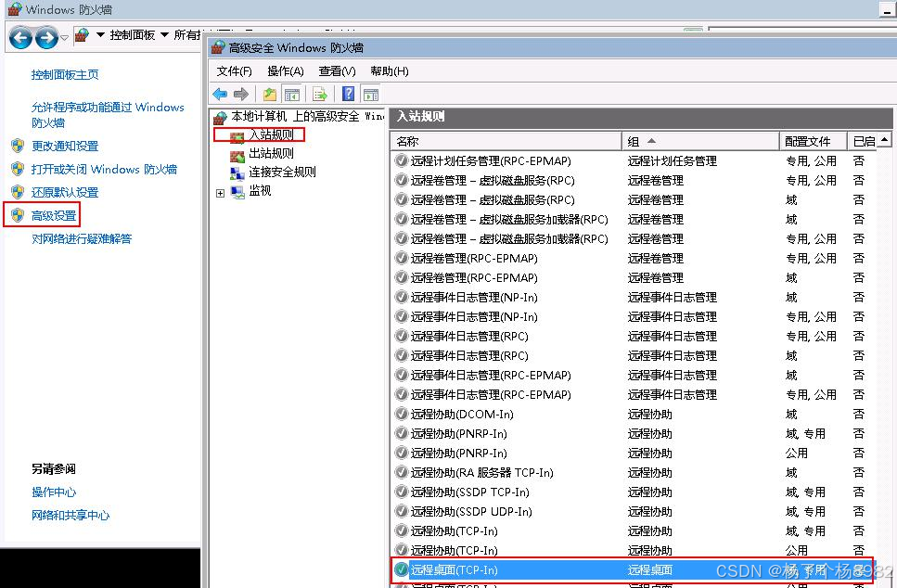Screen dimensions: 897x588
Task: Open the 操作中心 link
Action: (x=54, y=492)
